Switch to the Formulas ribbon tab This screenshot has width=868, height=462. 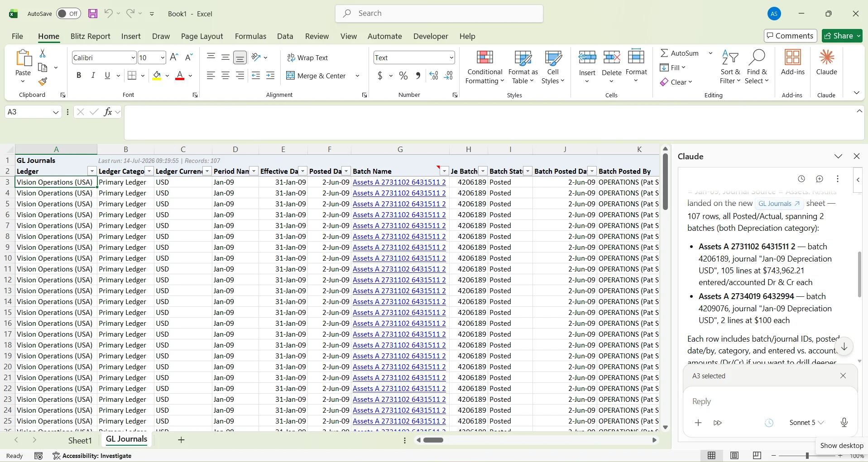tap(250, 36)
